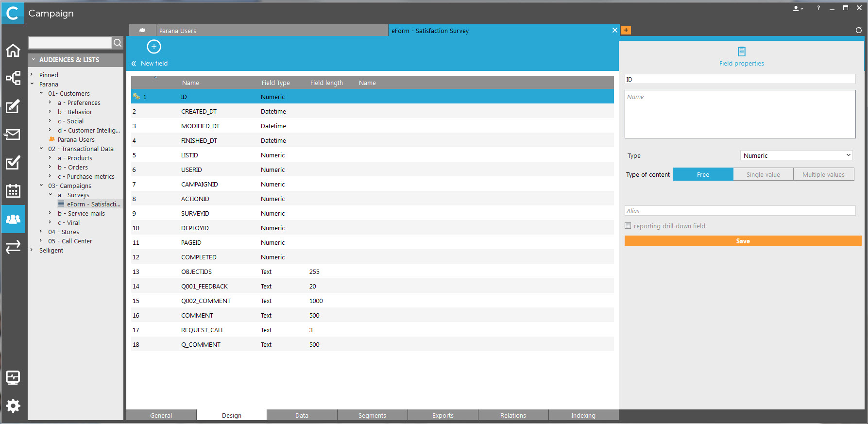
Task: Select Single value content type
Action: (x=763, y=174)
